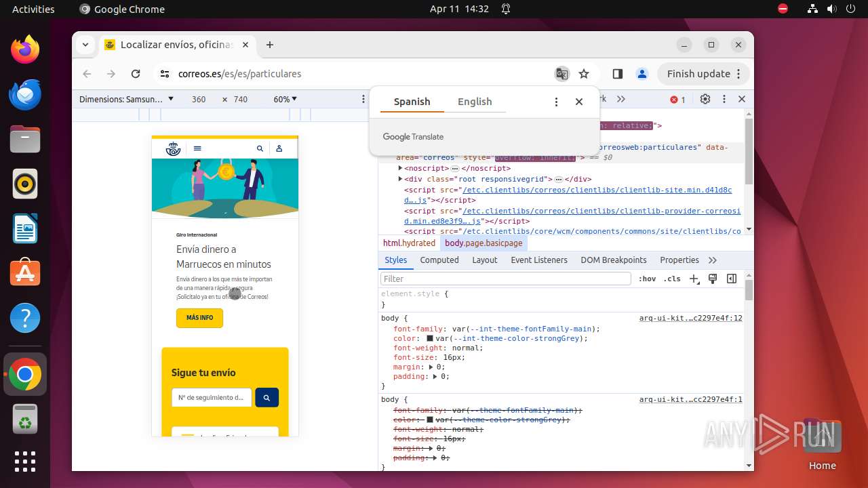Open the 60% zoom dropdown
The width and height of the screenshot is (868, 488).
[x=285, y=99]
